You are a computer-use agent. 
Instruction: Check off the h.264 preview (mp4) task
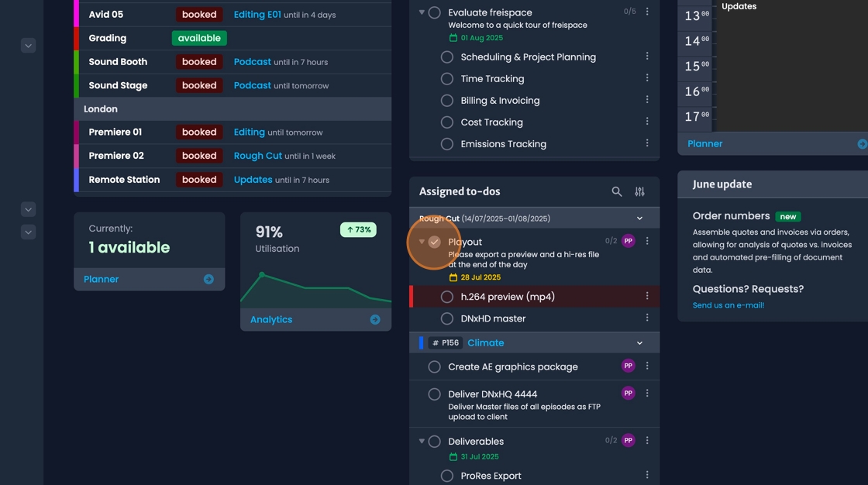pyautogui.click(x=447, y=297)
